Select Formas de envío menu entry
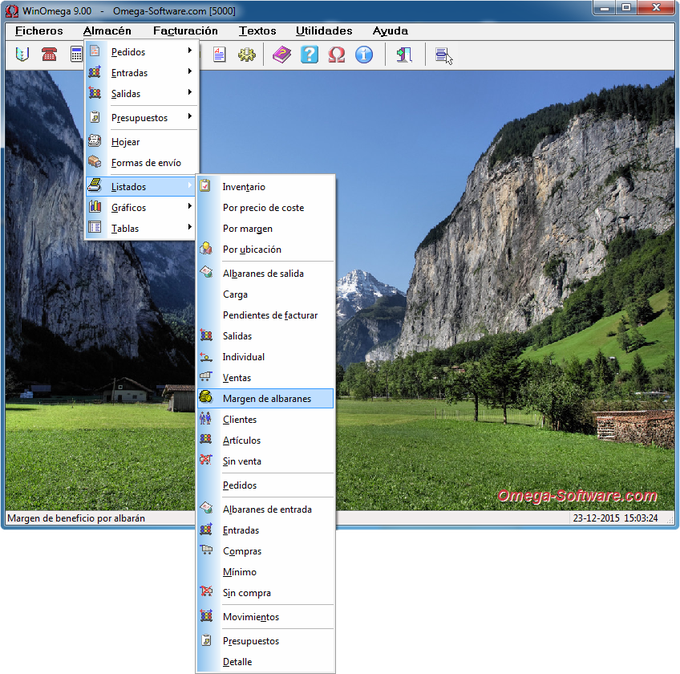The image size is (680, 674). [141, 163]
